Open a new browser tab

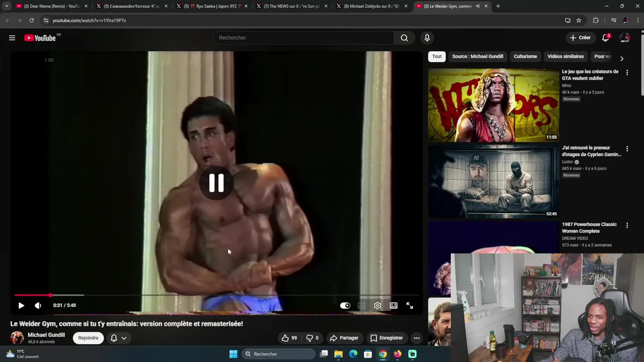tap(498, 6)
